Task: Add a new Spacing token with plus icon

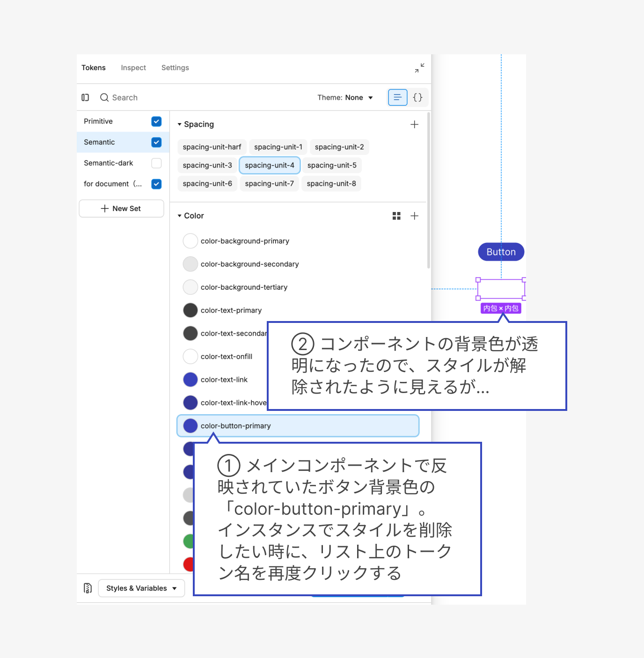Action: pos(414,124)
